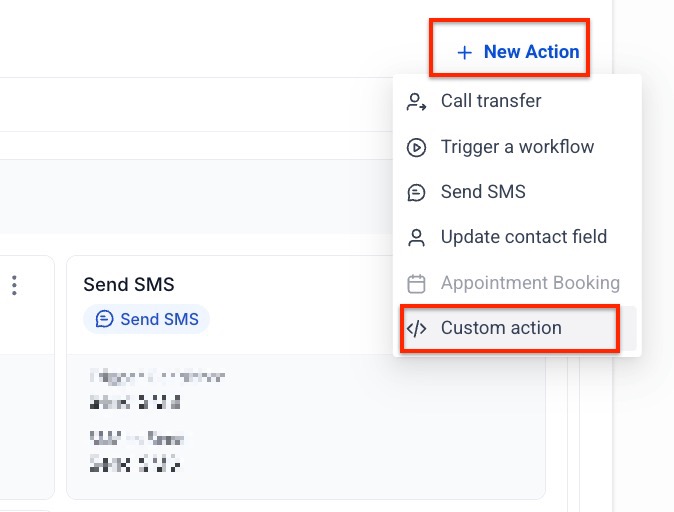
Task: Click the first blurred detail block in the card
Action: [157, 387]
